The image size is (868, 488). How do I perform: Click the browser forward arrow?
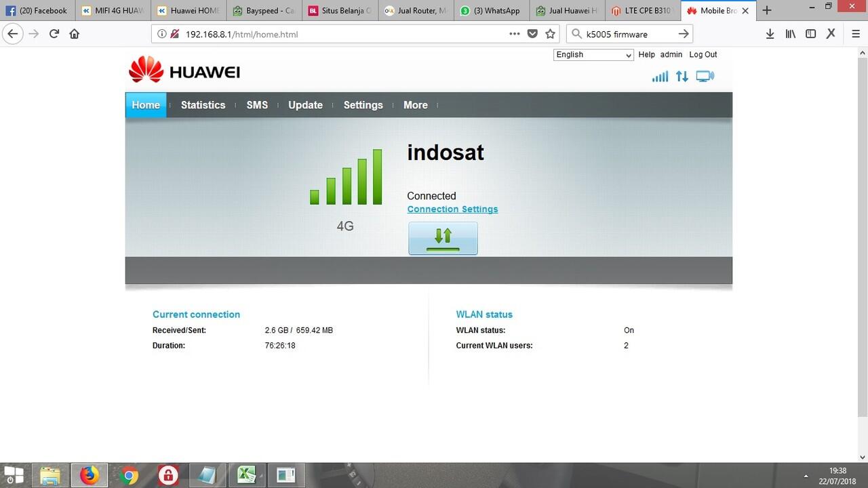[x=34, y=34]
